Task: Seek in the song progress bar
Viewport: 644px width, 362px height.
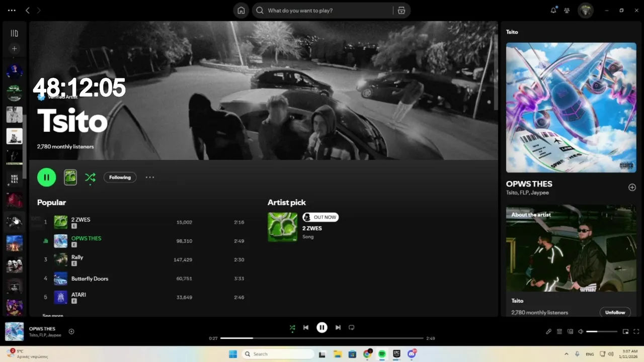Action: pyautogui.click(x=322, y=338)
